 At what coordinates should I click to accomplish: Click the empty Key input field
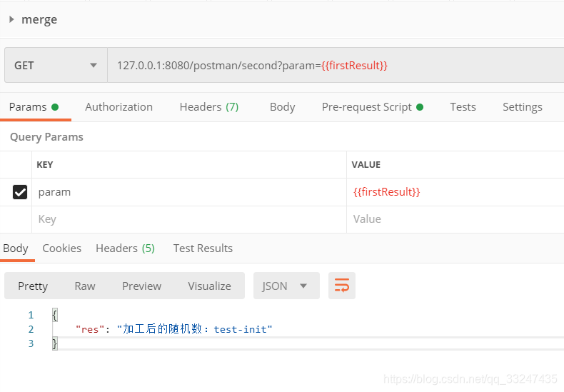(189, 219)
